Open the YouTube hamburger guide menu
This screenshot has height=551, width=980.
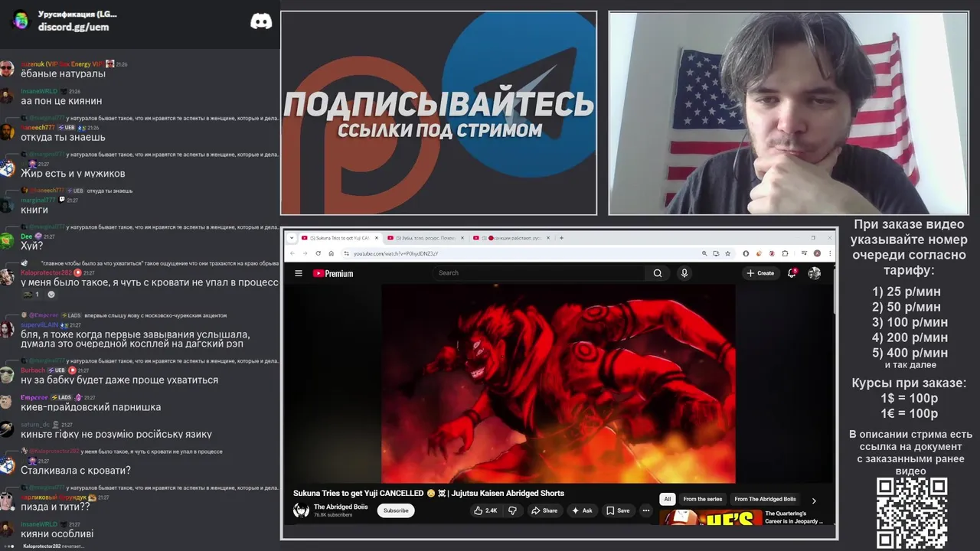point(299,273)
